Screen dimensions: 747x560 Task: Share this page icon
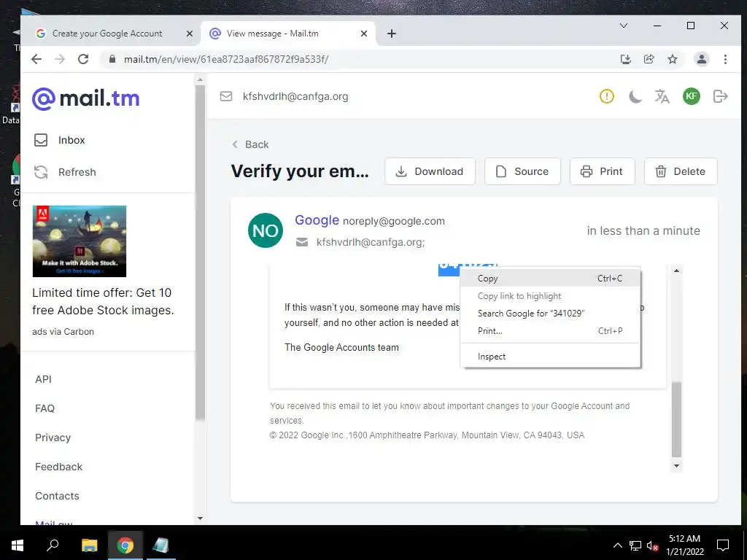(x=649, y=59)
